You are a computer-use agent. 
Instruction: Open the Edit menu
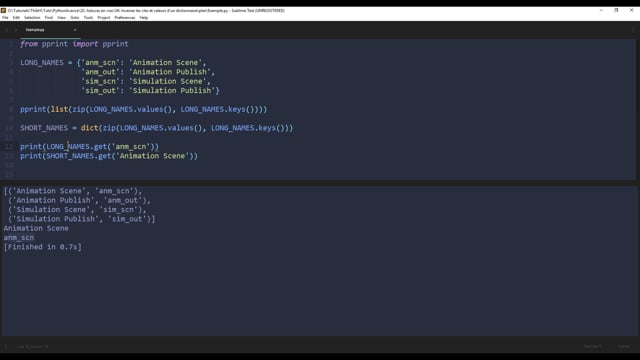click(16, 18)
